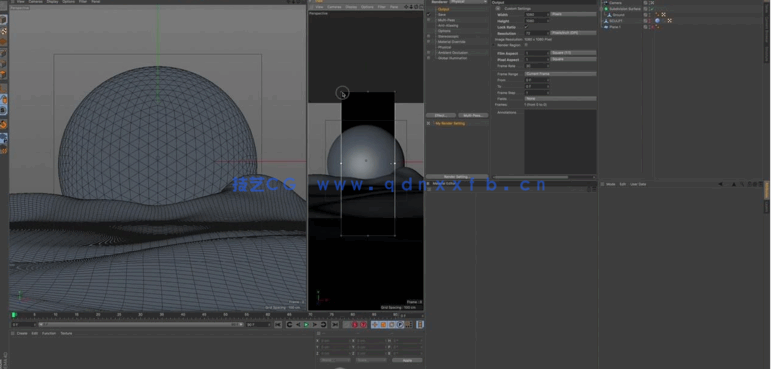775x369 pixels.
Task: Open the Pixel Aspect dropdown showing Square
Action: click(573, 59)
